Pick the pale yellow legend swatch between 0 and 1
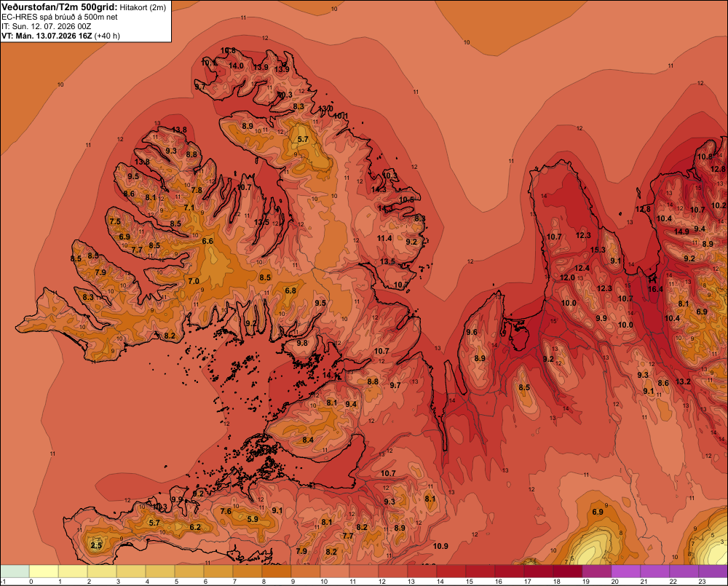This screenshot has width=728, height=586. (x=44, y=571)
